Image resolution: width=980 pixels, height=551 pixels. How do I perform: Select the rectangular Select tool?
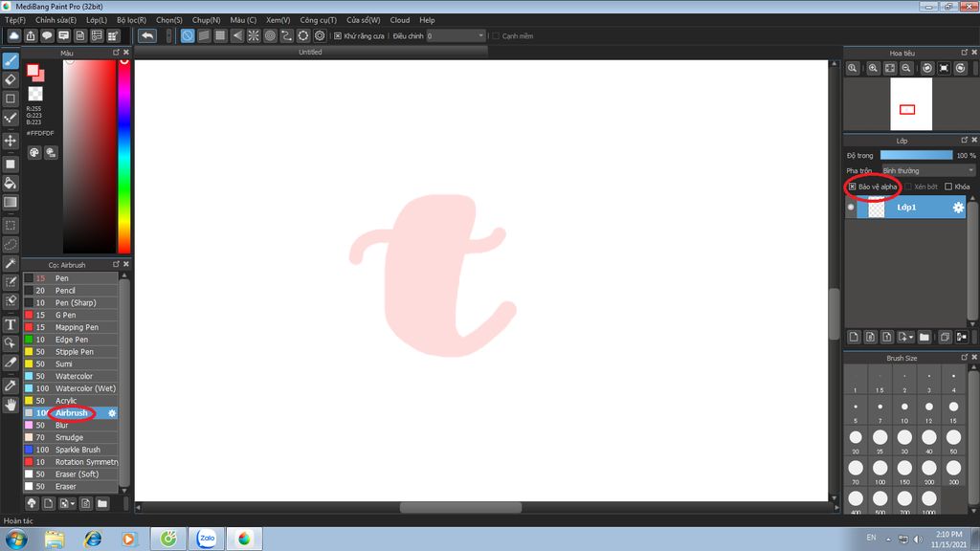pos(11,225)
